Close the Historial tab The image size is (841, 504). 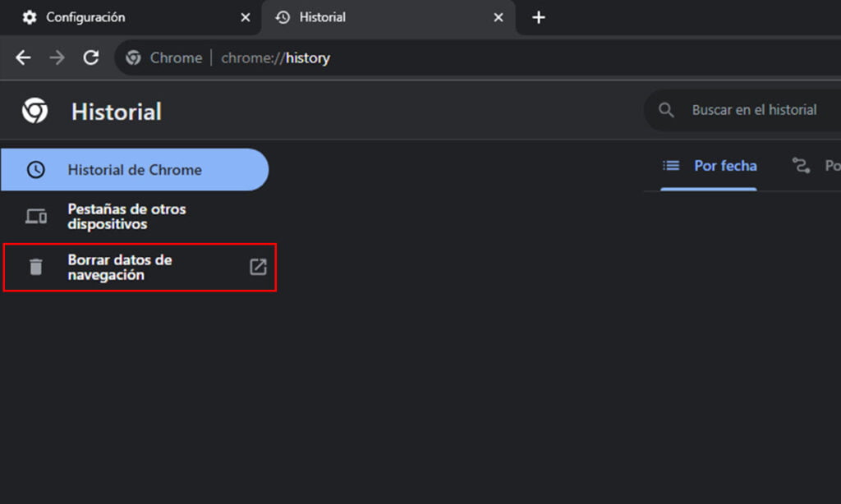[x=499, y=18]
